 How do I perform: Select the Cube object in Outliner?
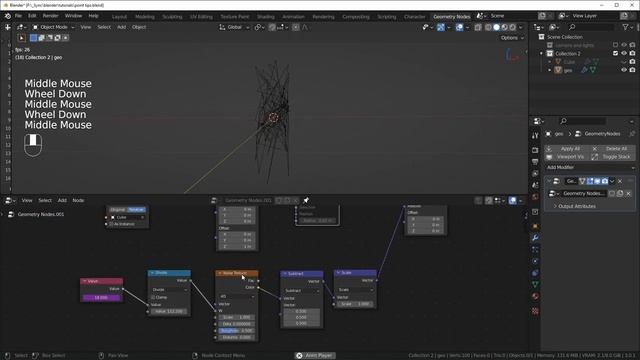[x=569, y=62]
